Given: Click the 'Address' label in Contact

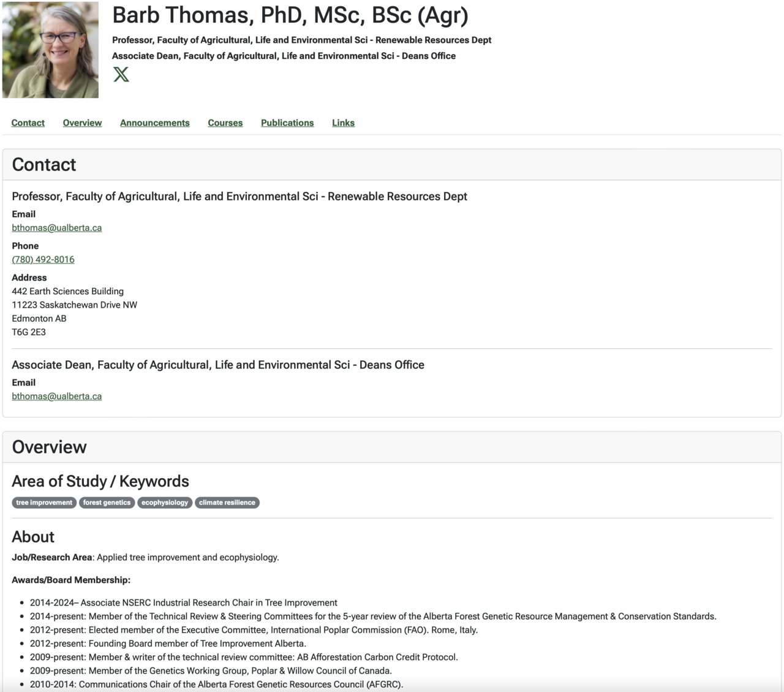Looking at the screenshot, I should [x=29, y=278].
